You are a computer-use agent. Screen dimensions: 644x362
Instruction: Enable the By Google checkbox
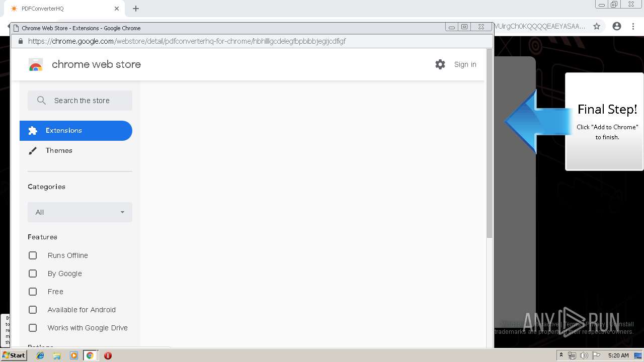coord(33,274)
